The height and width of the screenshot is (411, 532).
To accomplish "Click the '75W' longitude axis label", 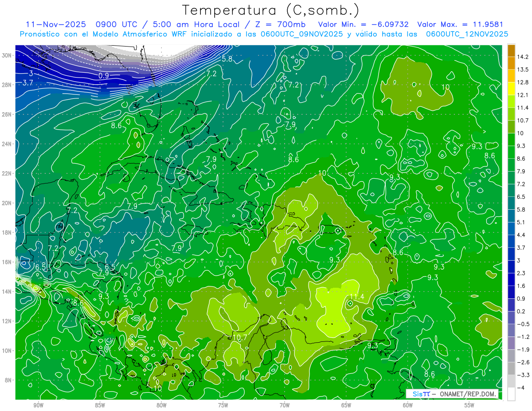I will point(223,405).
